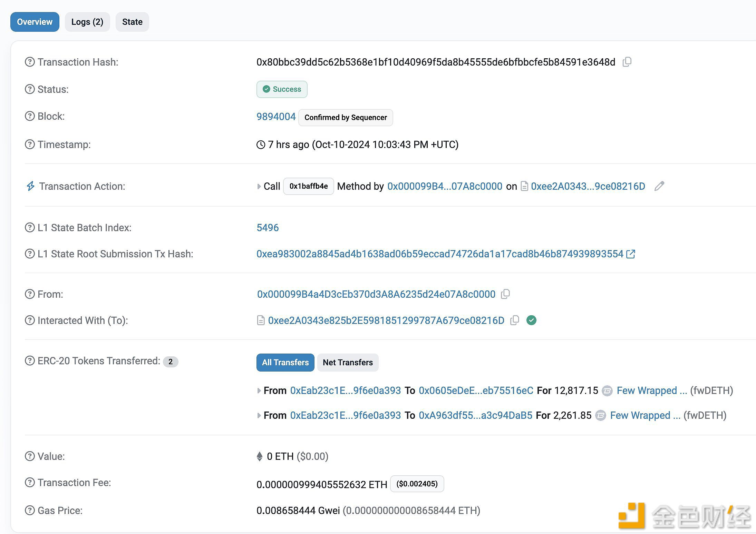Open the Overview tab
This screenshot has width=756, height=534.
[34, 22]
